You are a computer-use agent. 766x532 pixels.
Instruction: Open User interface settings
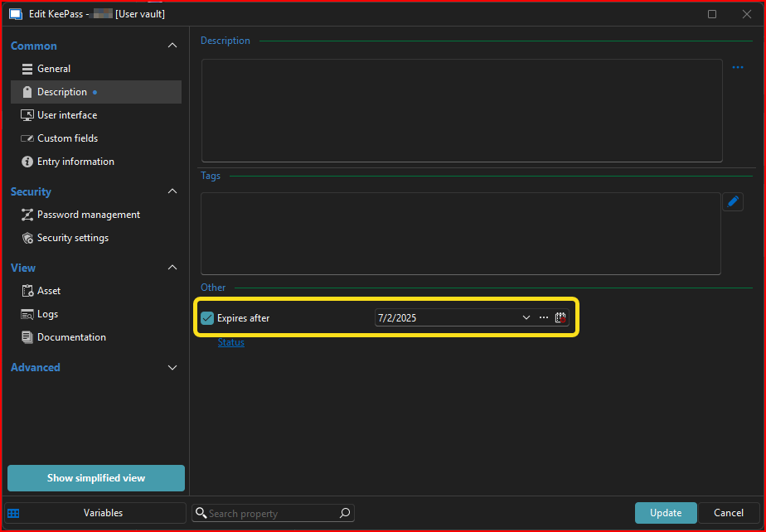96,115
